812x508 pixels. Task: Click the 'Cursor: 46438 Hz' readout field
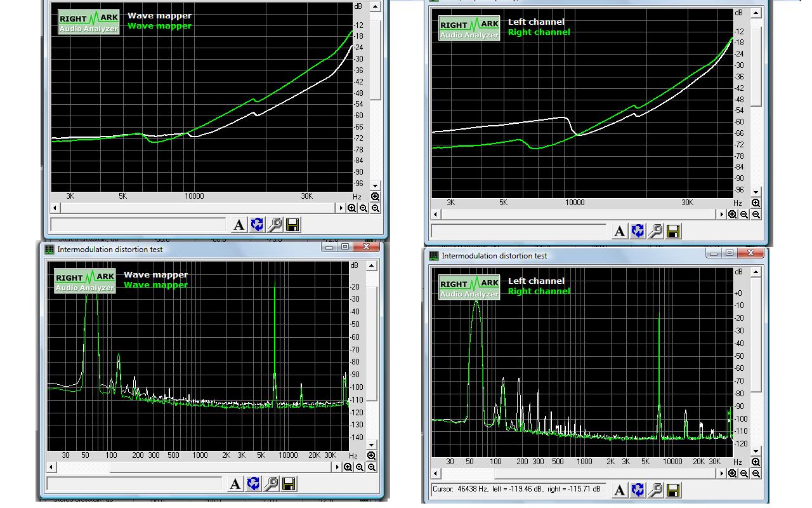(519, 490)
